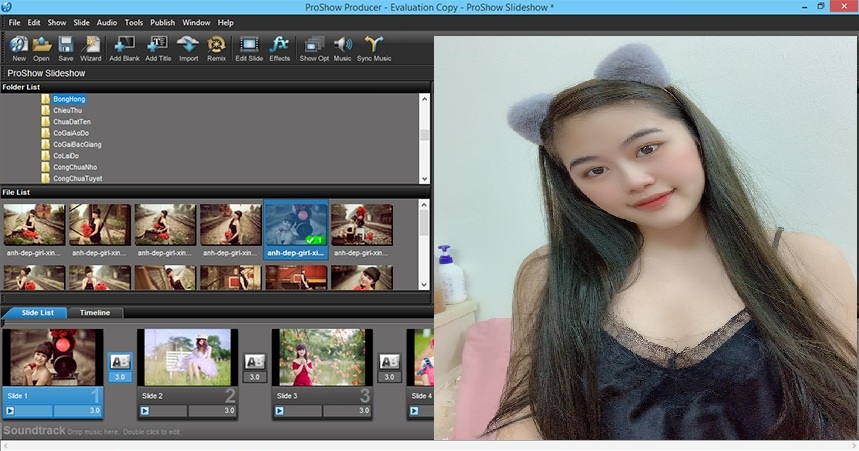This screenshot has height=451, width=859.
Task: Click the Import icon
Action: 188,49
